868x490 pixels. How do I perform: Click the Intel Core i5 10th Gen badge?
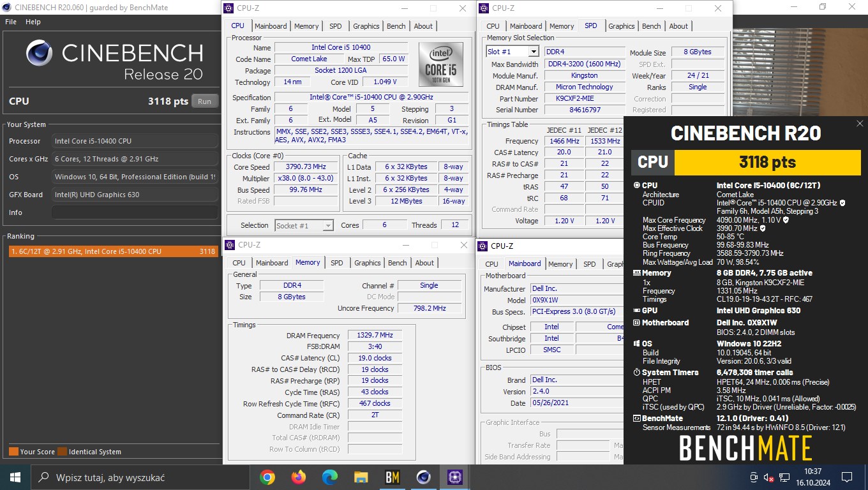[440, 66]
